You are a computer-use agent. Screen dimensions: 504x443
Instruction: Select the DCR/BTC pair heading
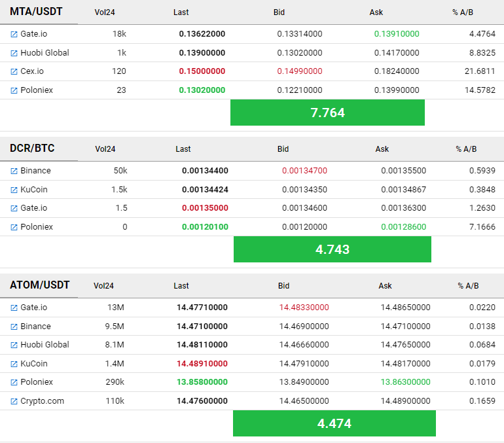click(x=32, y=149)
